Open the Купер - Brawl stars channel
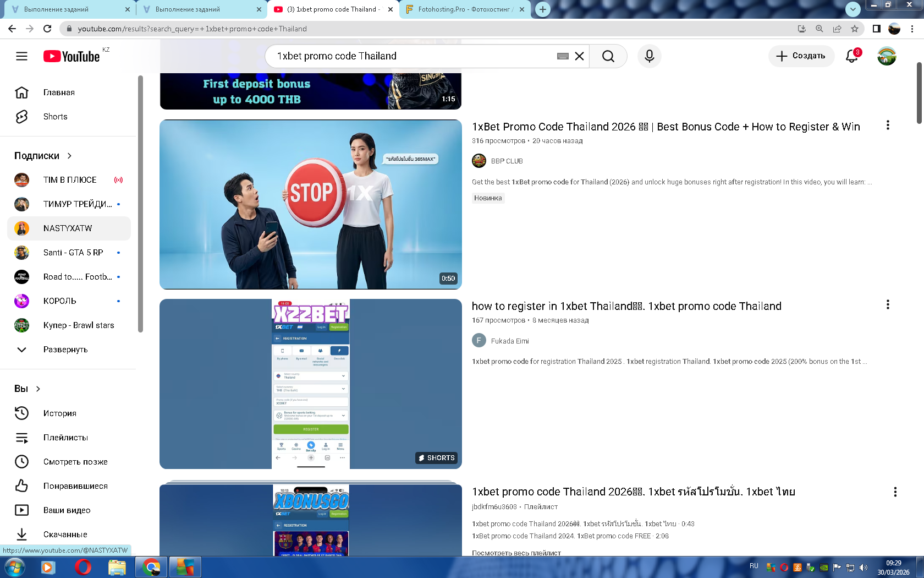This screenshot has height=578, width=924. (x=69, y=325)
